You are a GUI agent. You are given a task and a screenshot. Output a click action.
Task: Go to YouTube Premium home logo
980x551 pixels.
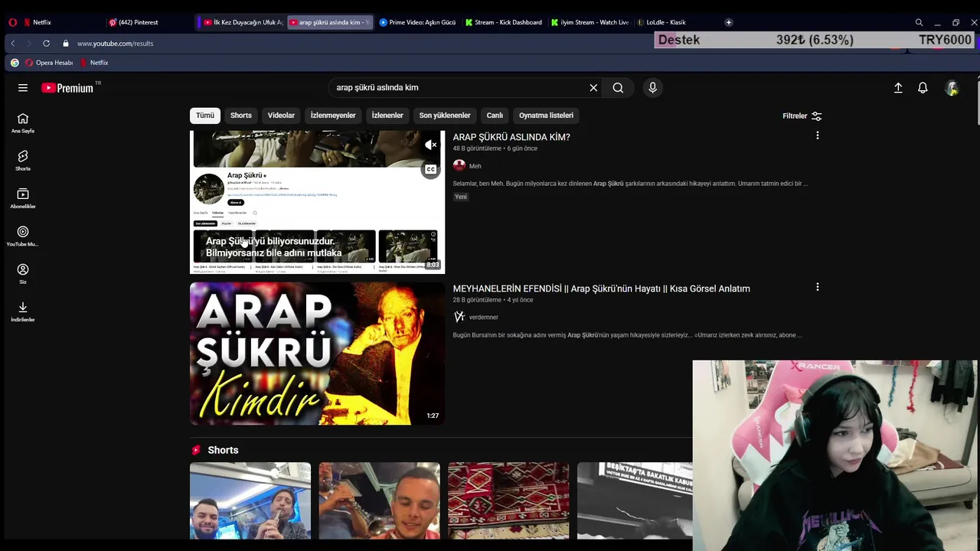tap(67, 88)
